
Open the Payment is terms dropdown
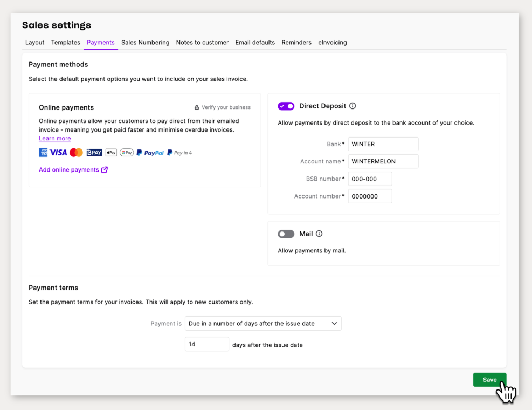point(263,324)
